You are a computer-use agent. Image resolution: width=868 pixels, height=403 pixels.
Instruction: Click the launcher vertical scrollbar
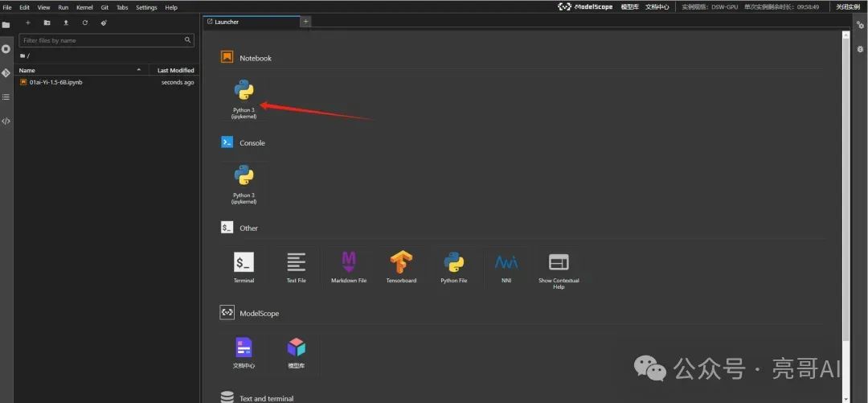(845, 190)
